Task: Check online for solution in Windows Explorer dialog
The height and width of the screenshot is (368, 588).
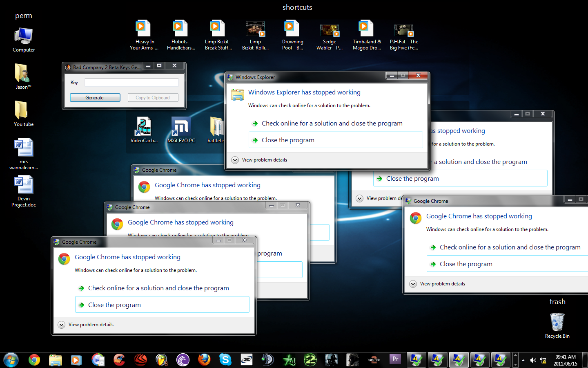Action: (x=336, y=123)
